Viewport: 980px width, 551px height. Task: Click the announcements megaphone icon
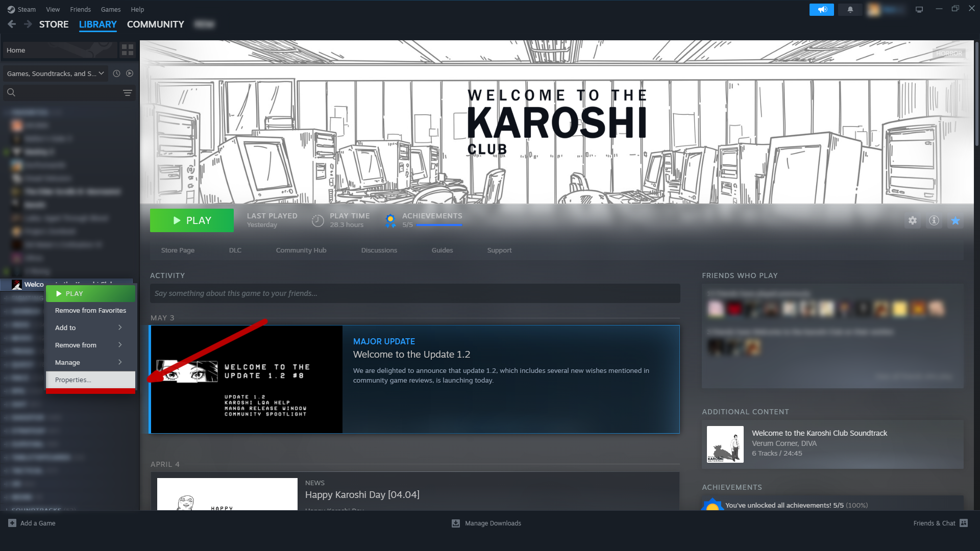pos(821,10)
